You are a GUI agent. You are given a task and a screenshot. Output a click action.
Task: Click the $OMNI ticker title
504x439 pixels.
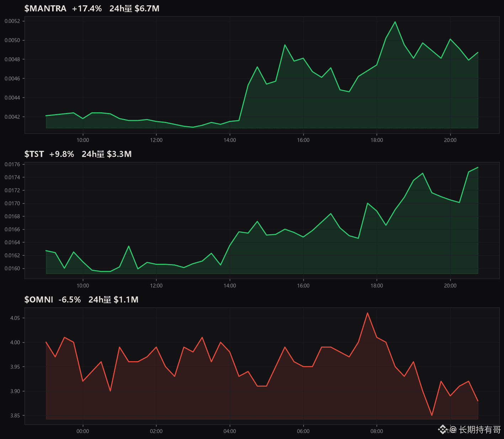(x=39, y=300)
